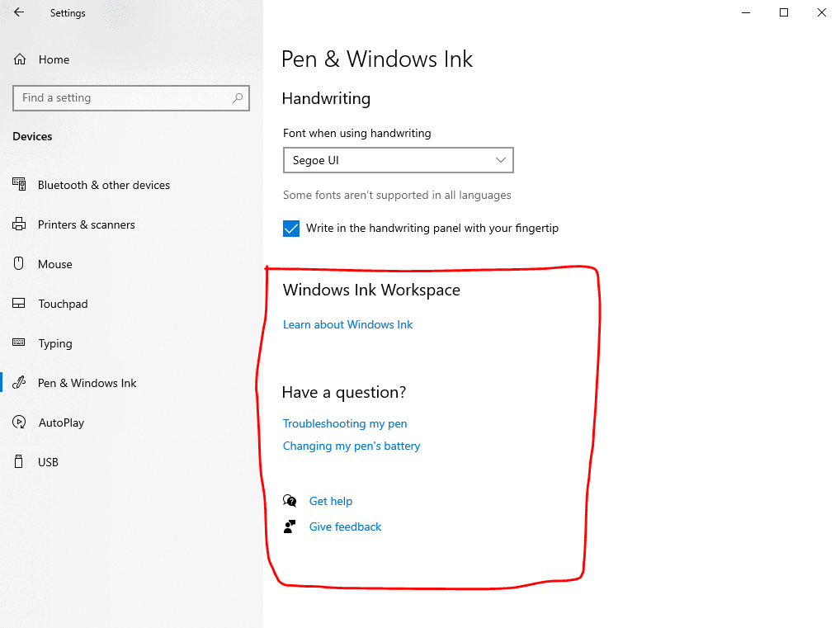Click the AutoPlay icon in the sidebar
This screenshot has height=628, width=840.
point(19,423)
